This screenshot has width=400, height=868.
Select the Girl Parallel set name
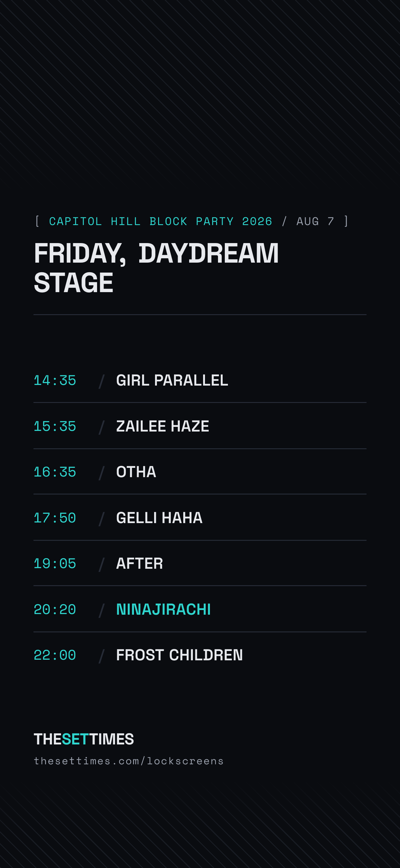click(x=172, y=380)
